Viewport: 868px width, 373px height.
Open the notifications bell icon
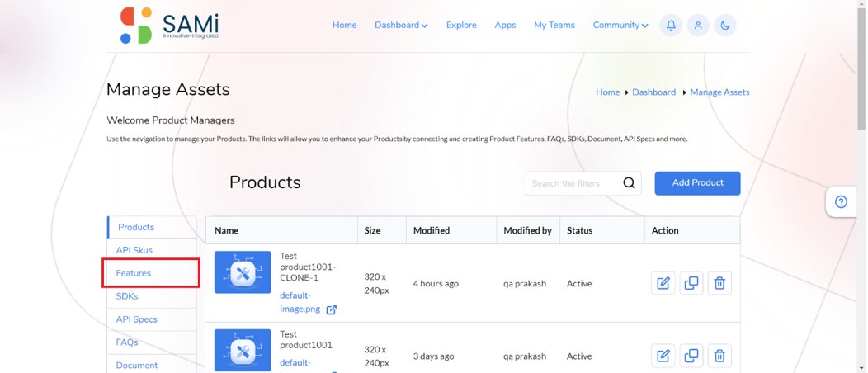coord(671,26)
